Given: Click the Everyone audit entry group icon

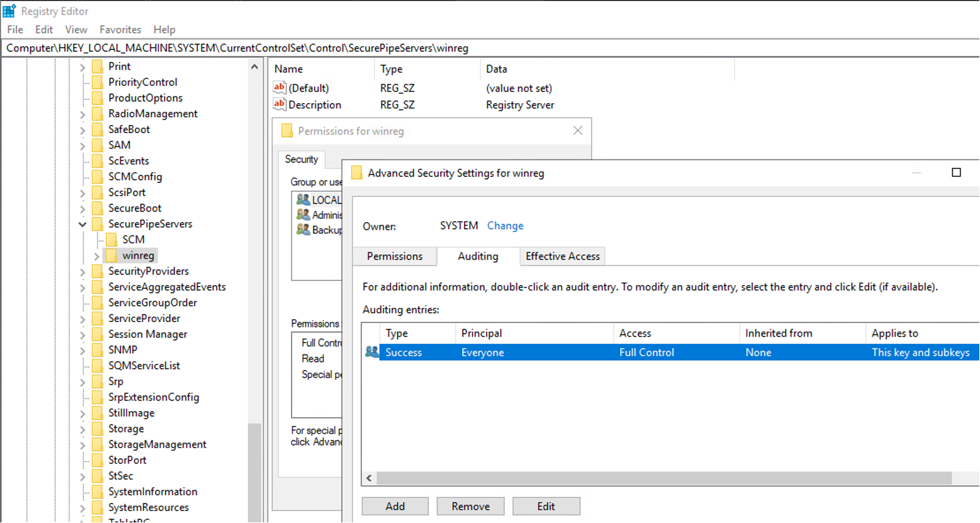Looking at the screenshot, I should click(372, 352).
